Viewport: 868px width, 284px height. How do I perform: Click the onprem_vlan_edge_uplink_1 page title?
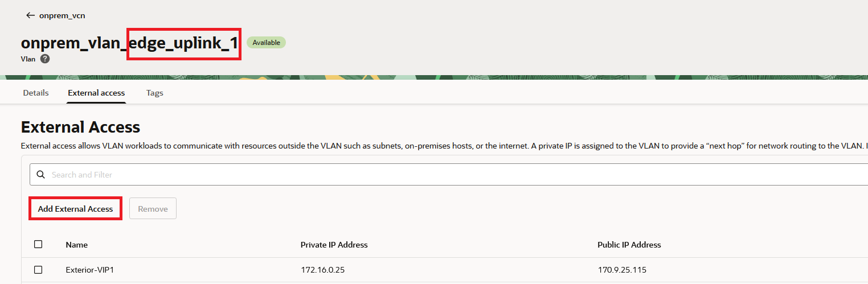click(129, 43)
